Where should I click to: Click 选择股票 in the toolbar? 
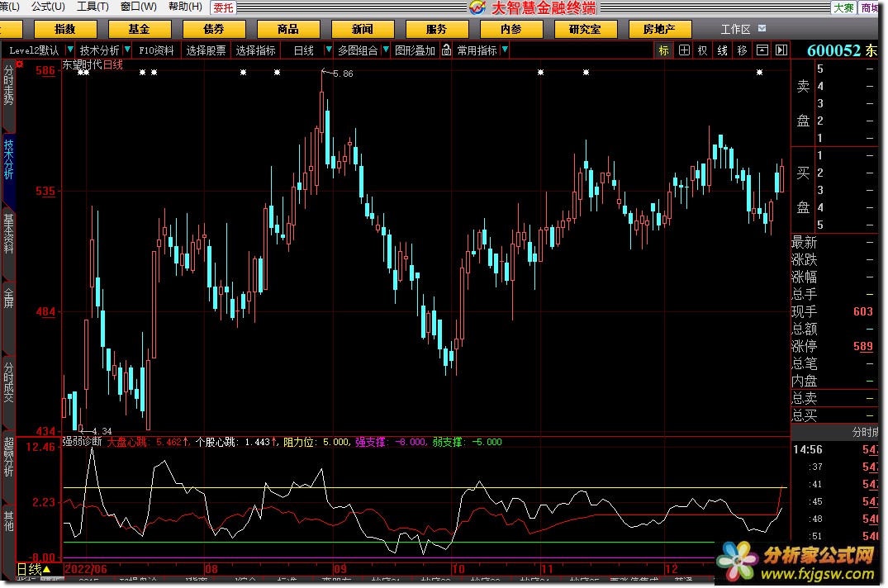pos(206,50)
